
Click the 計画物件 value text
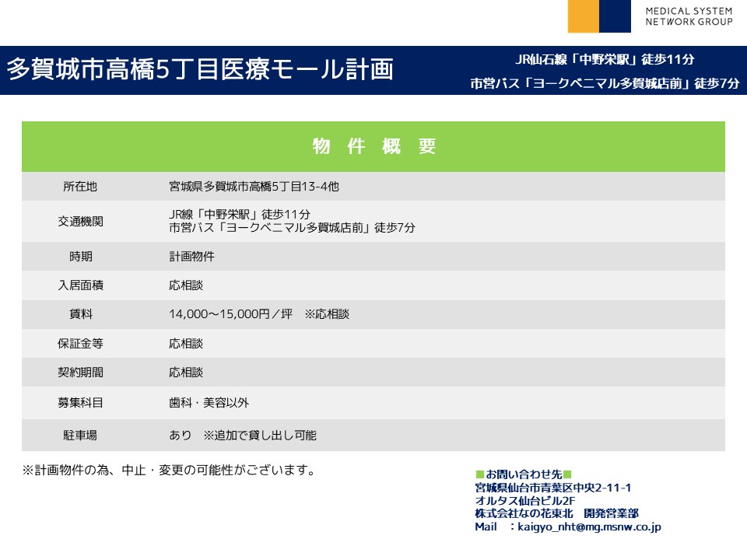(191, 257)
